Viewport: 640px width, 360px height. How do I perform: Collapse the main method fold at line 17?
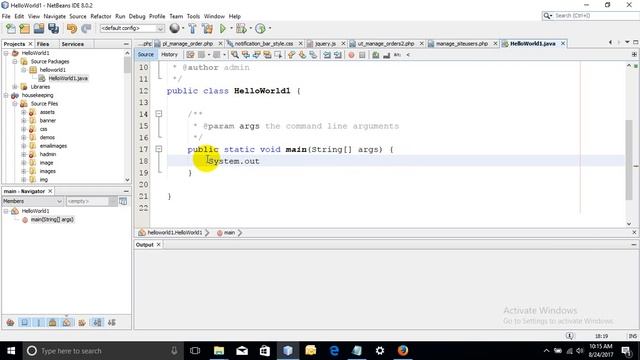159,149
